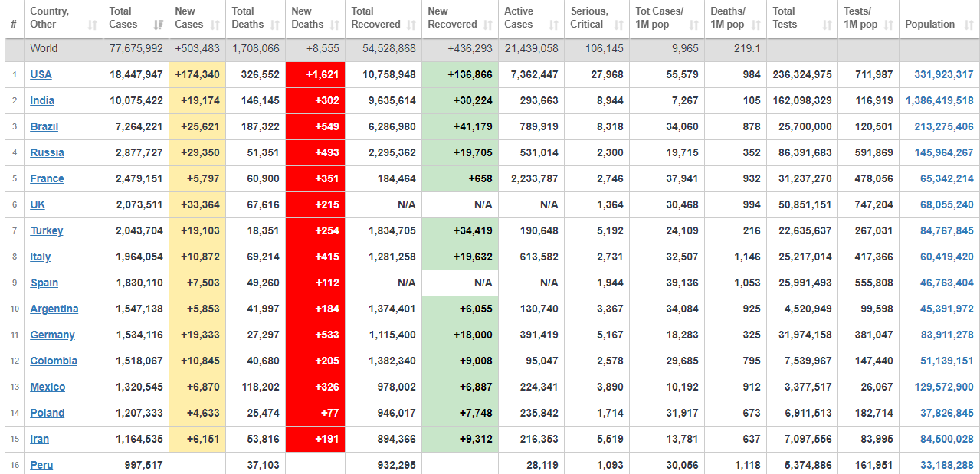
Task: Sort by Tests/1M pop arrows
Action: (x=889, y=25)
